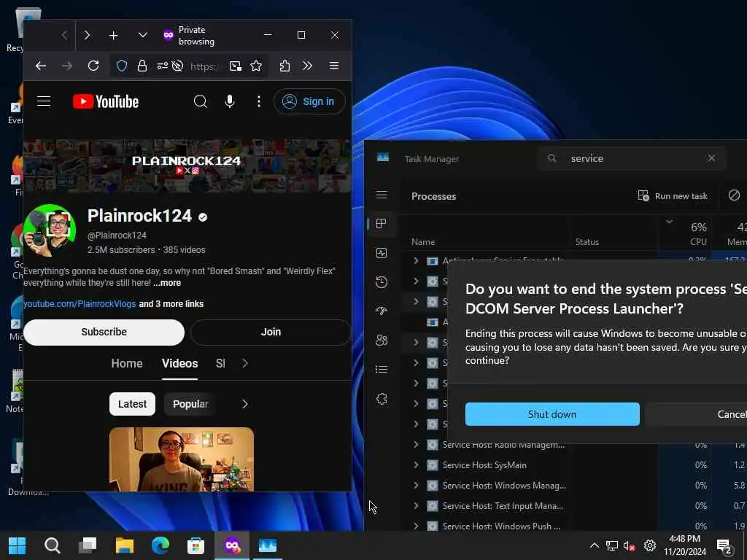This screenshot has height=560, width=747.
Task: Show more browser tools chevrons
Action: click(x=308, y=66)
